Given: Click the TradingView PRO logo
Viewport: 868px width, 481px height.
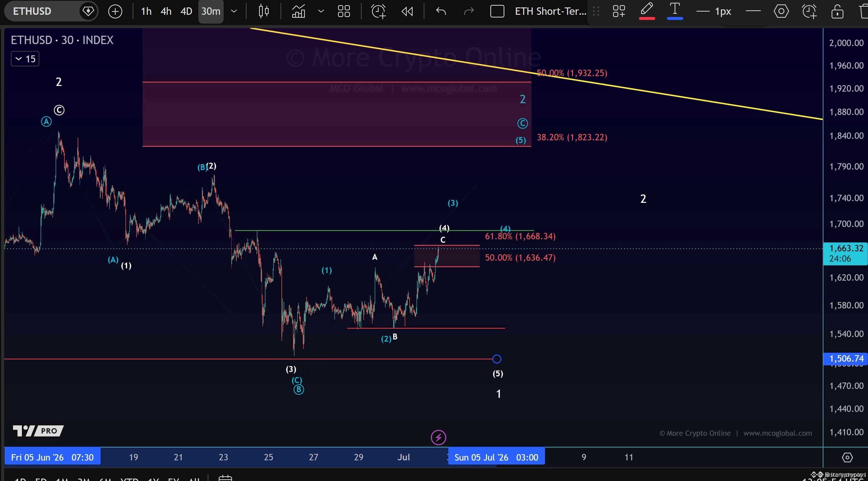Looking at the screenshot, I should [38, 431].
